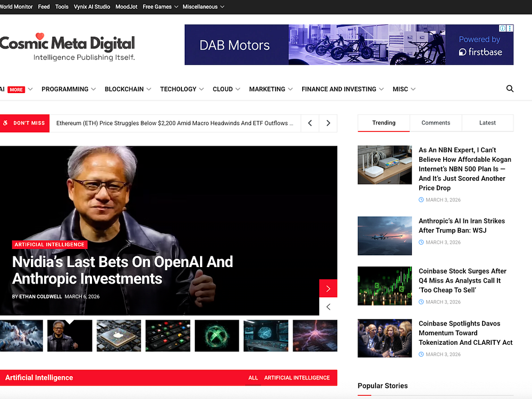Select ARTIFICIAL INTELLIGENCE filter in red bar
Screen dimensions: 532x399
click(x=297, y=378)
